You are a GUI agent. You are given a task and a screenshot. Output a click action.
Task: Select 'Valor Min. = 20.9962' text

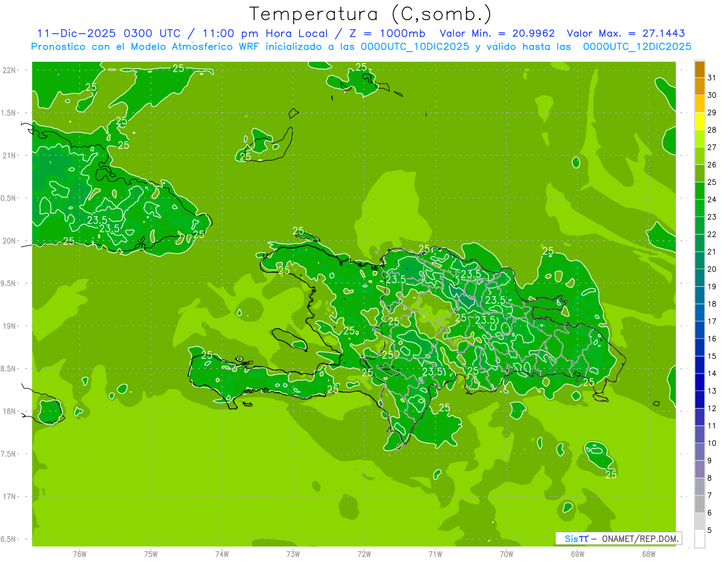(497, 33)
